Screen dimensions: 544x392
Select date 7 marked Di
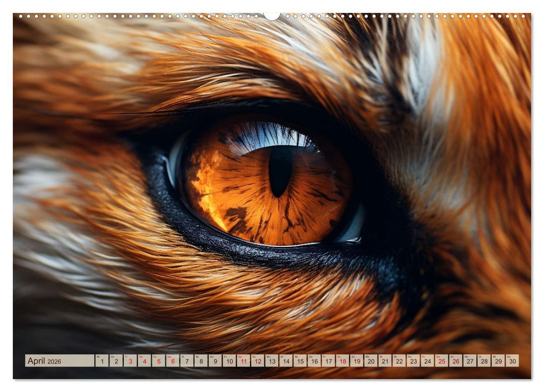pos(186,363)
